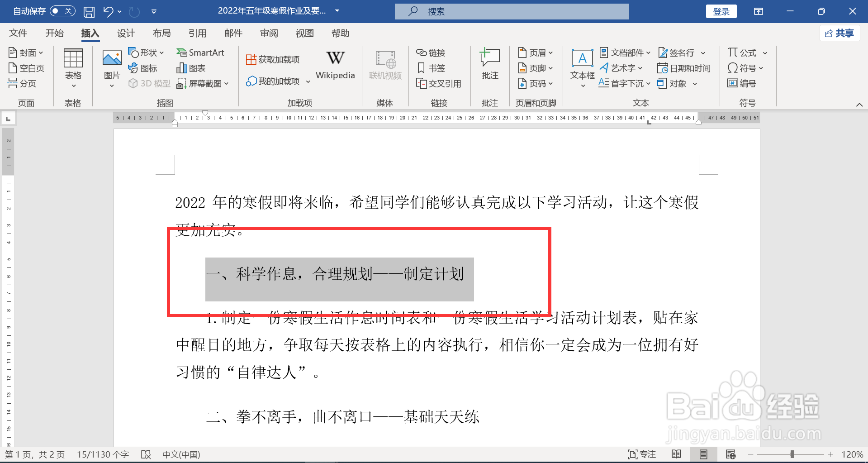Adjust the zoom slider

tap(792, 454)
